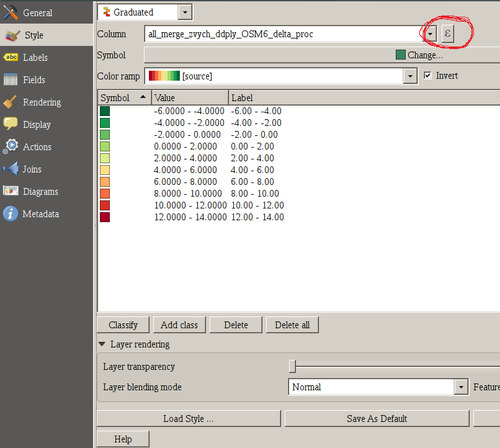Select value range 2.0000 - 4.0000
This screenshot has height=448, width=500.
185,158
